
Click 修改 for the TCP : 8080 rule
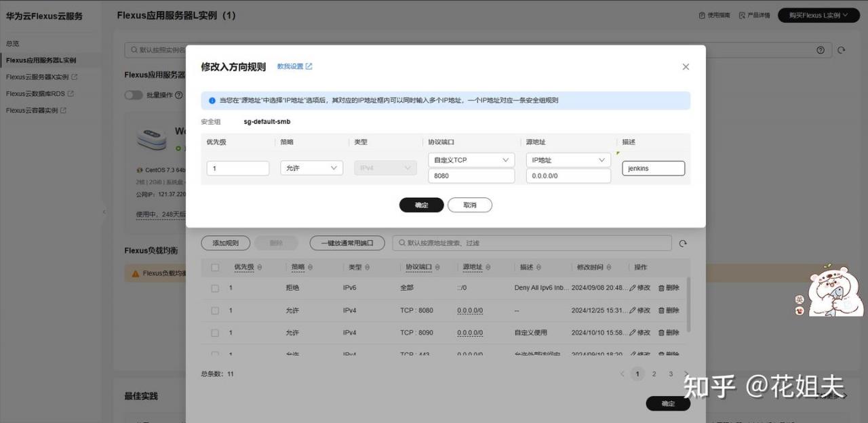click(x=639, y=310)
